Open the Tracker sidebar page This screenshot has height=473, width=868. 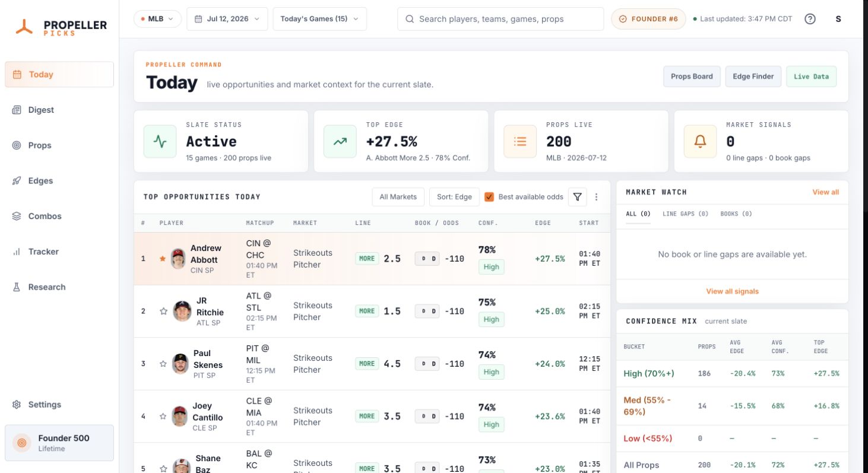(x=59, y=252)
